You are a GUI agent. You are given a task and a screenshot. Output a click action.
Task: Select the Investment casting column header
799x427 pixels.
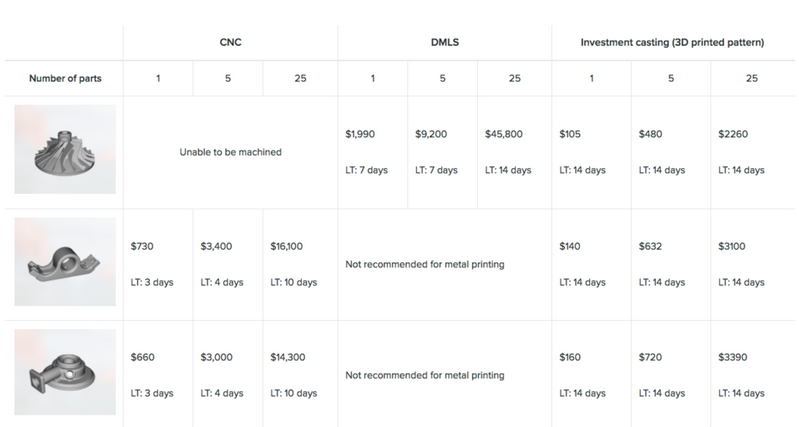(x=672, y=42)
